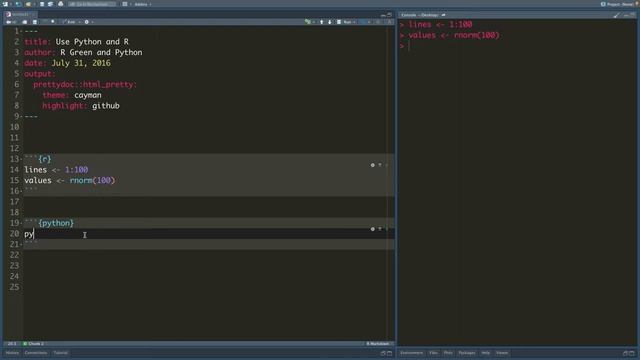Image resolution: width=640 pixels, height=360 pixels.
Task: Collapse the YAML header at line 1
Action: click(x=21, y=31)
